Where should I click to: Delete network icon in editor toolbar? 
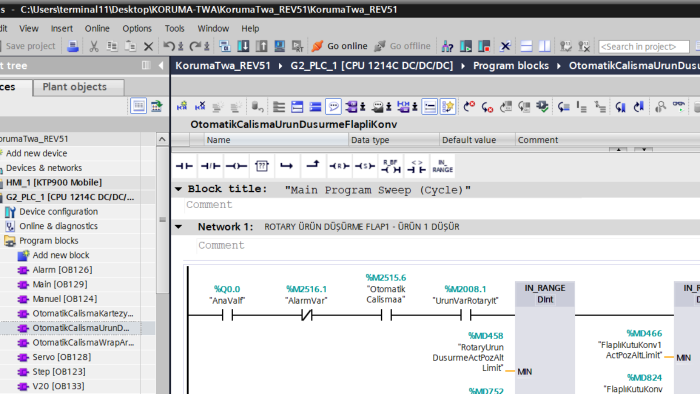point(200,106)
